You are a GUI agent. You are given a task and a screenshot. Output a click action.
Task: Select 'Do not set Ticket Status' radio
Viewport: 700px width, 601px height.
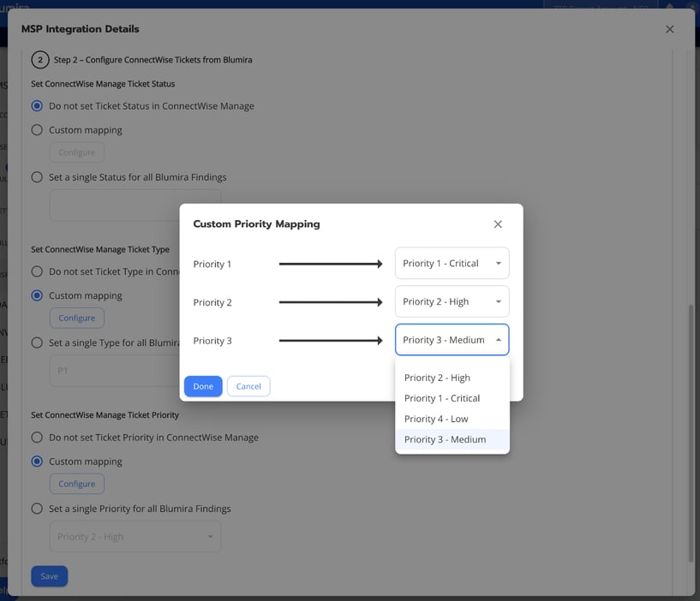[x=37, y=106]
